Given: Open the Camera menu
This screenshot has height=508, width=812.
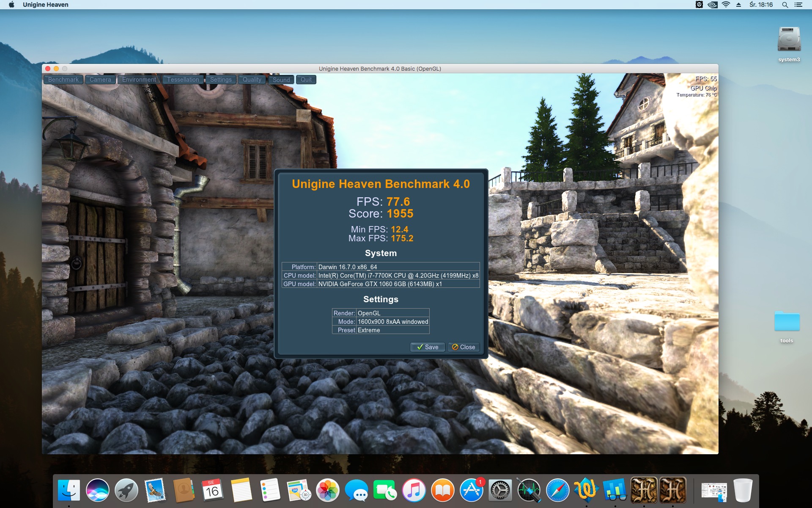Looking at the screenshot, I should coord(100,80).
